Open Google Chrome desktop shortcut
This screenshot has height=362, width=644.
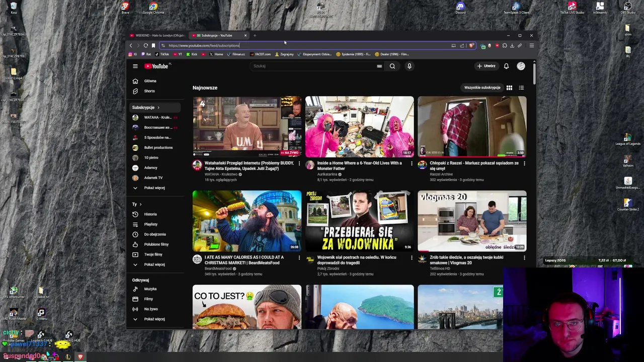pyautogui.click(x=153, y=8)
